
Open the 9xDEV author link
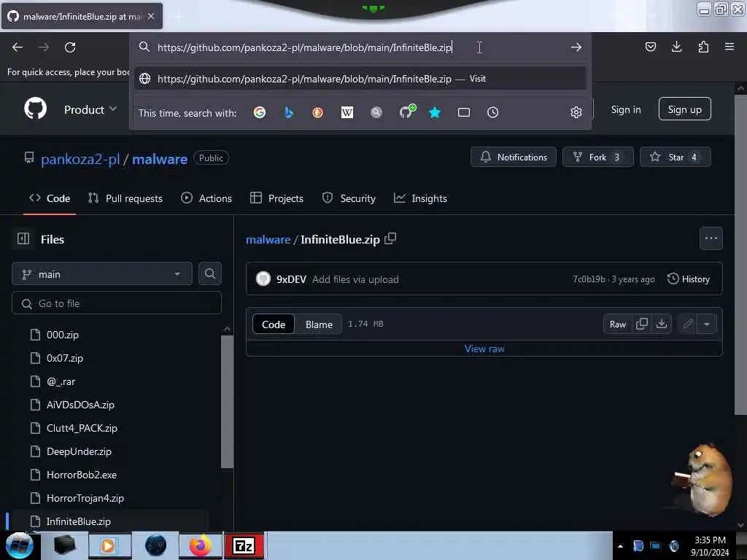click(x=291, y=279)
